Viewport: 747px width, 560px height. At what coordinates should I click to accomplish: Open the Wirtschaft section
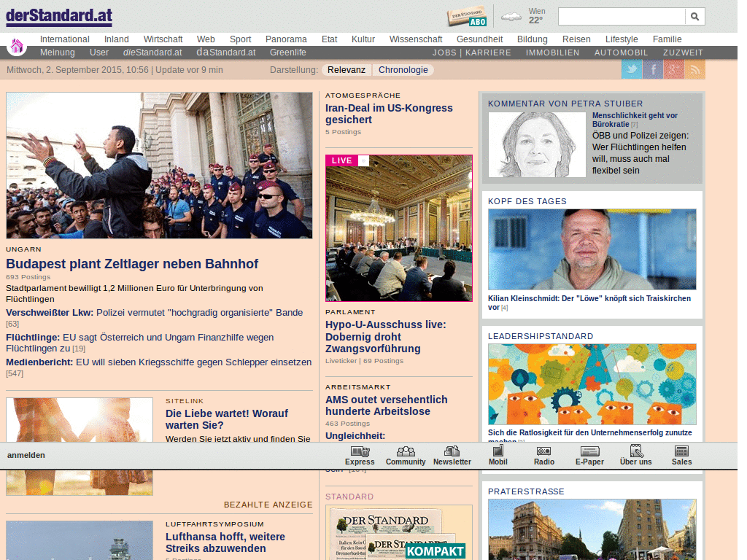[163, 39]
